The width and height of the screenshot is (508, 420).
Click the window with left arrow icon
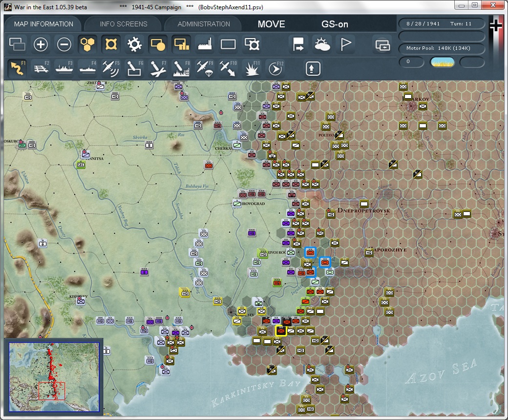coord(382,45)
